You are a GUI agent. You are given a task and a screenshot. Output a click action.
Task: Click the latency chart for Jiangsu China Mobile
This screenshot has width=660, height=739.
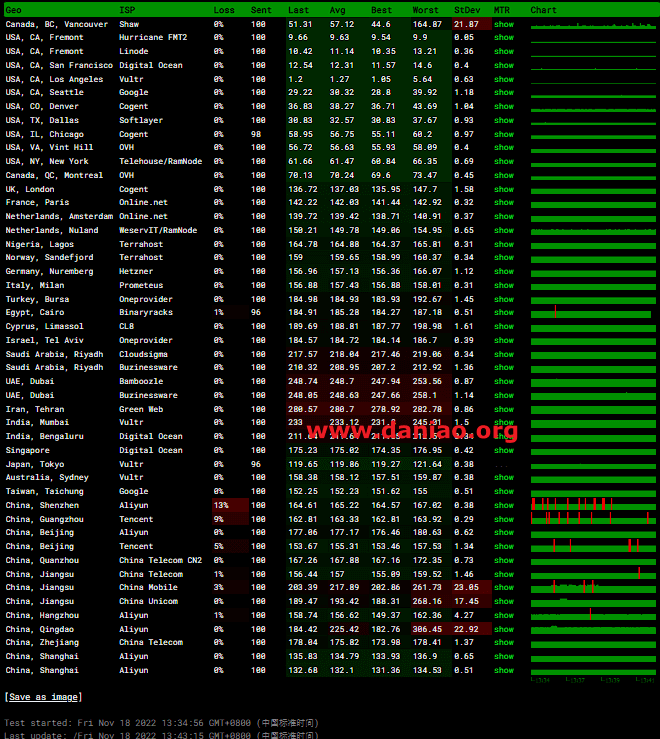pyautogui.click(x=593, y=587)
